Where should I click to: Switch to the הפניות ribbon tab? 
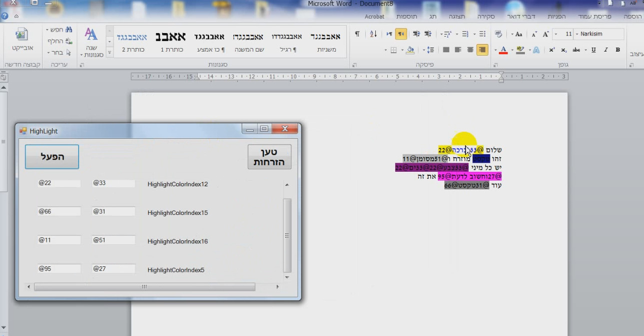556,17
